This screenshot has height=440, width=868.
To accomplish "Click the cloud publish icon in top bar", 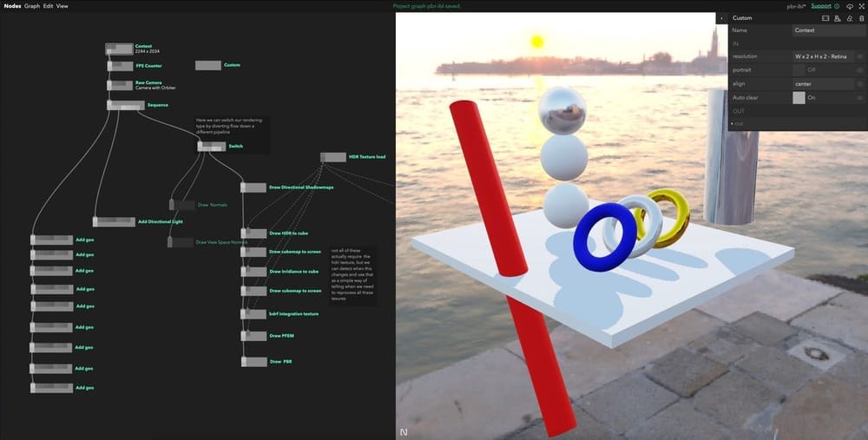I will pyautogui.click(x=849, y=6).
